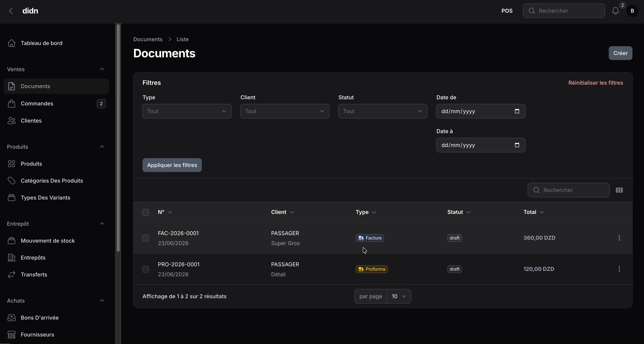Click the 120,00 DZD total
Screen dimensions: 644x344
(x=539, y=269)
